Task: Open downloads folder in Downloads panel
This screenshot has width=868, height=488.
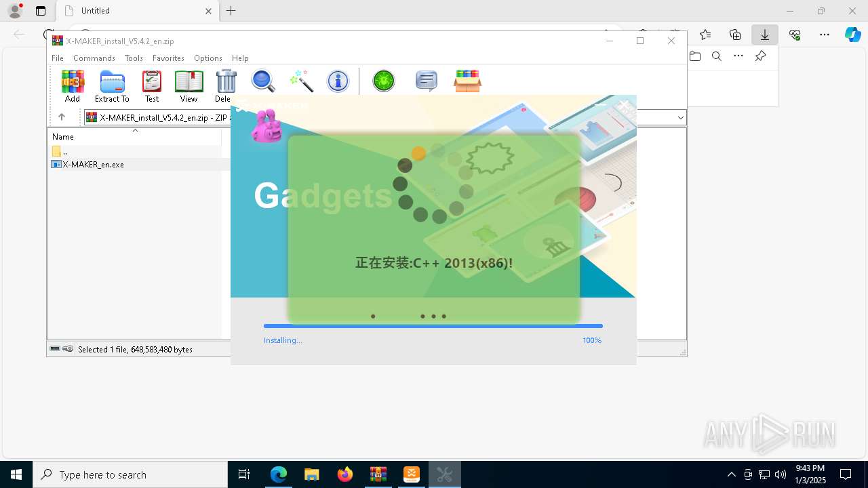Action: click(695, 56)
